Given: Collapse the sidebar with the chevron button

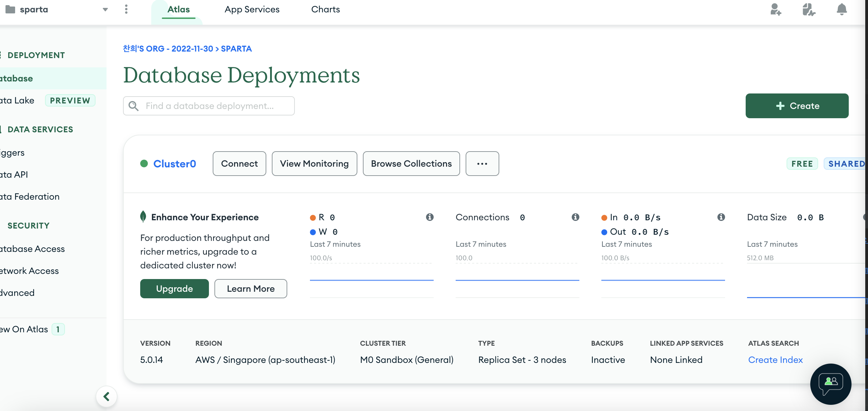Looking at the screenshot, I should (107, 397).
